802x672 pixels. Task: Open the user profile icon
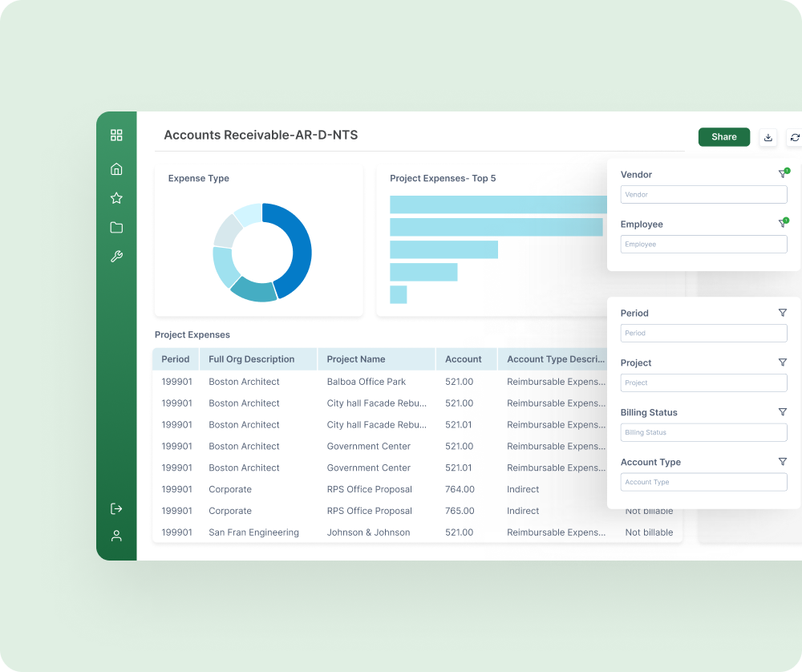pos(116,536)
